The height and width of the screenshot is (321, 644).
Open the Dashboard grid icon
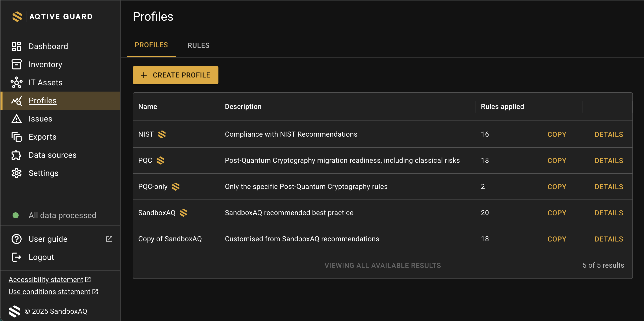(17, 46)
